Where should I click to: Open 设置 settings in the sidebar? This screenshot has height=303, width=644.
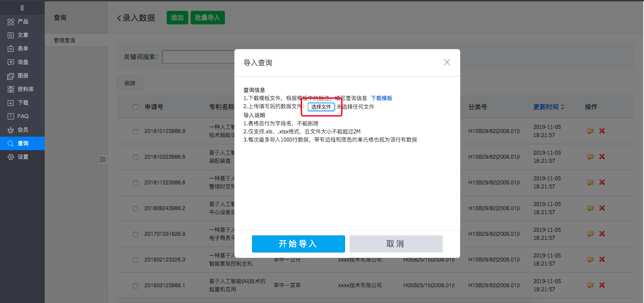[23, 157]
